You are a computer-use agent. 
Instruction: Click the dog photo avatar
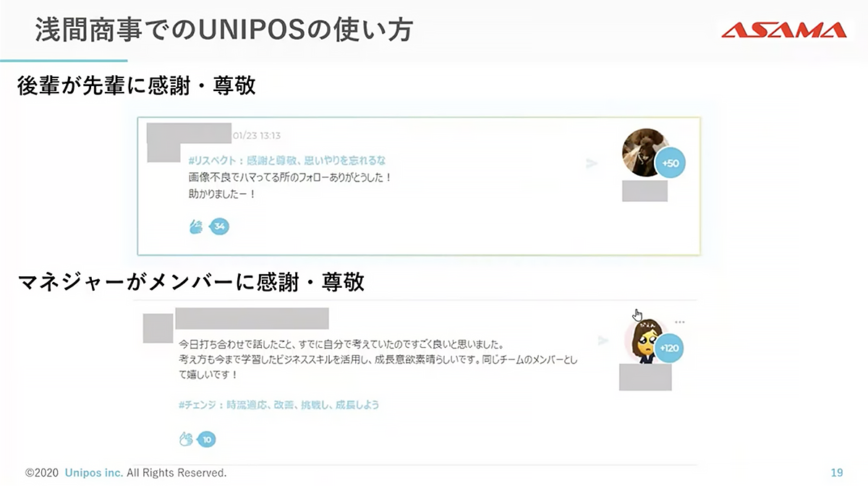point(644,151)
